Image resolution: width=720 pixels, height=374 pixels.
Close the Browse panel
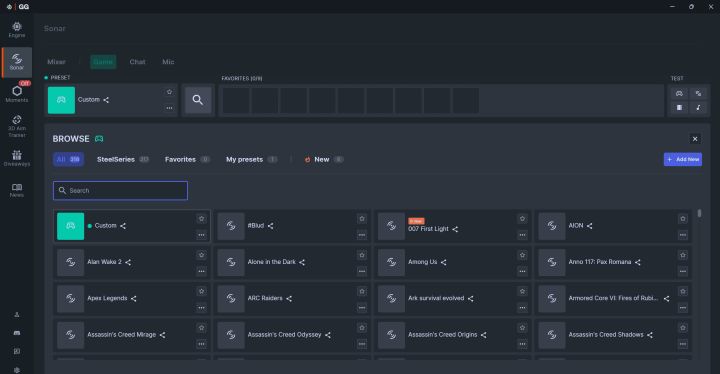click(695, 139)
